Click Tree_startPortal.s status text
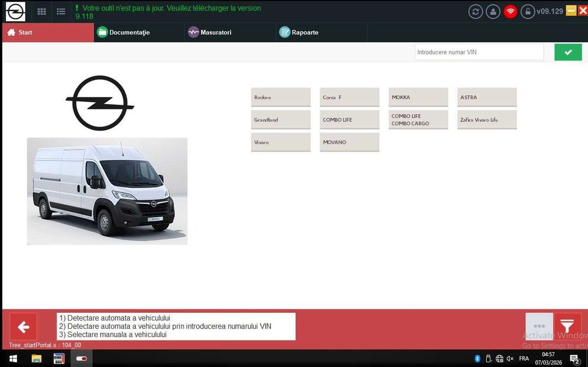The image size is (588, 367). [x=45, y=345]
